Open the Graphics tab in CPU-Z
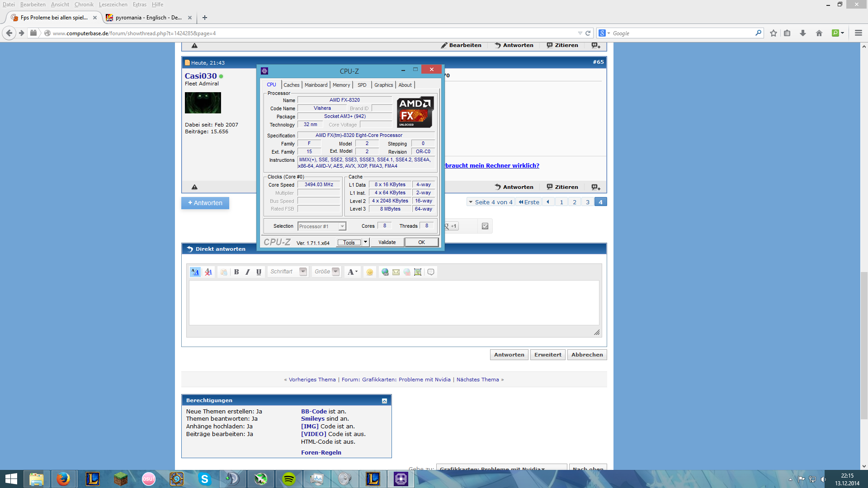The width and height of the screenshot is (868, 488). [383, 85]
